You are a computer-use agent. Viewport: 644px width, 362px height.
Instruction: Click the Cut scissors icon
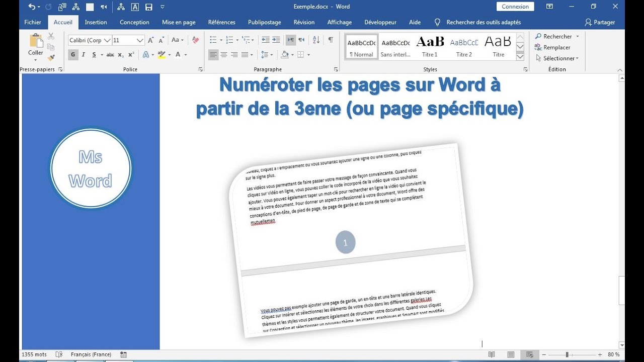[51, 36]
